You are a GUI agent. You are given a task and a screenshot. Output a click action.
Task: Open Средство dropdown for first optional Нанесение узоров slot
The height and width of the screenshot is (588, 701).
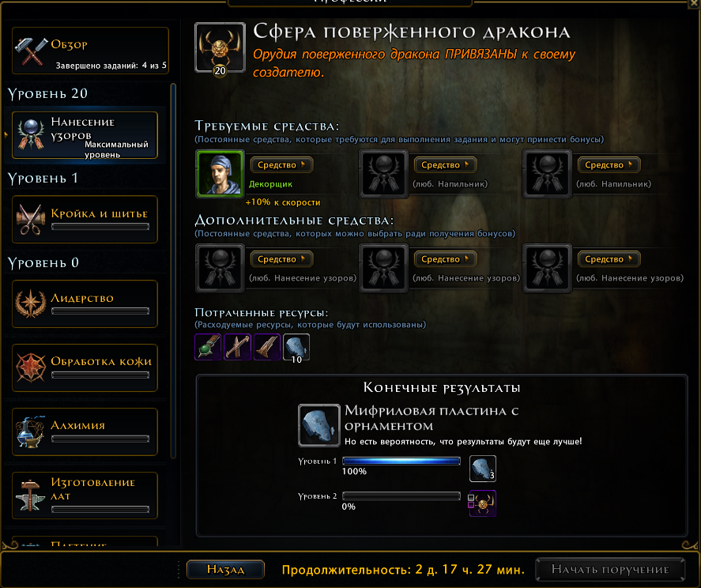(x=281, y=259)
